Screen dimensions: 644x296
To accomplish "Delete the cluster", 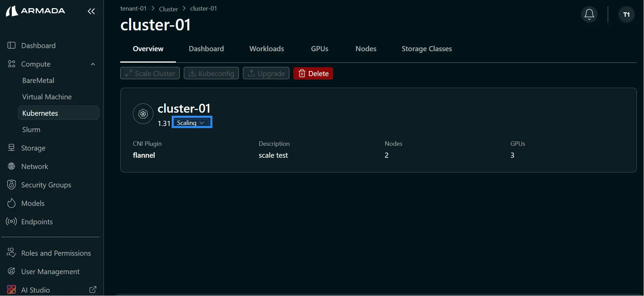I will (313, 73).
